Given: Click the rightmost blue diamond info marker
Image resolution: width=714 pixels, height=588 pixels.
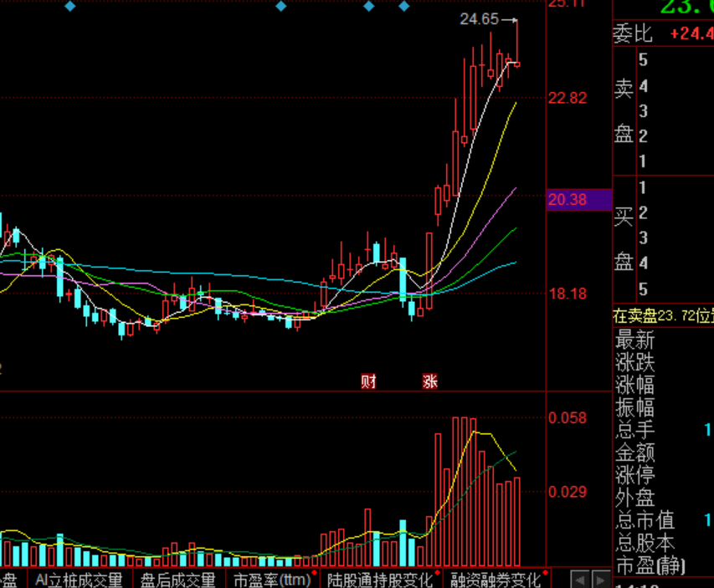Looking at the screenshot, I should (x=404, y=7).
